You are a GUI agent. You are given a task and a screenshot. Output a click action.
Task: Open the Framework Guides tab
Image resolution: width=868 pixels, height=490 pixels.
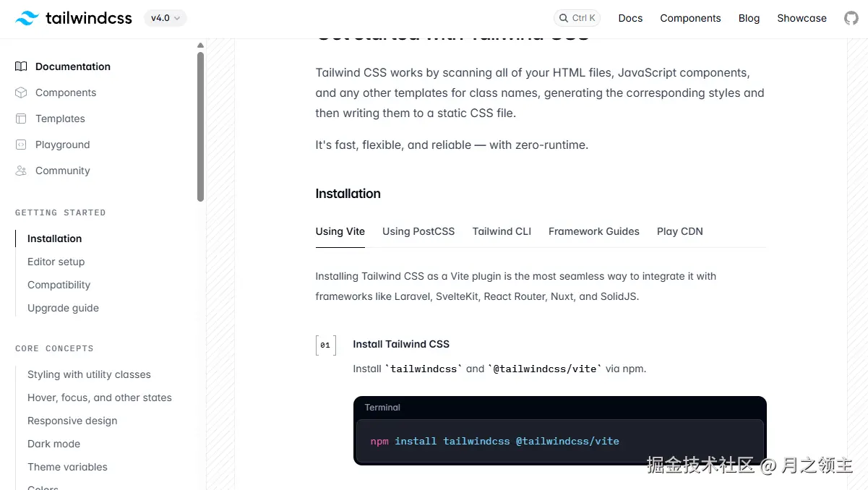(x=593, y=231)
